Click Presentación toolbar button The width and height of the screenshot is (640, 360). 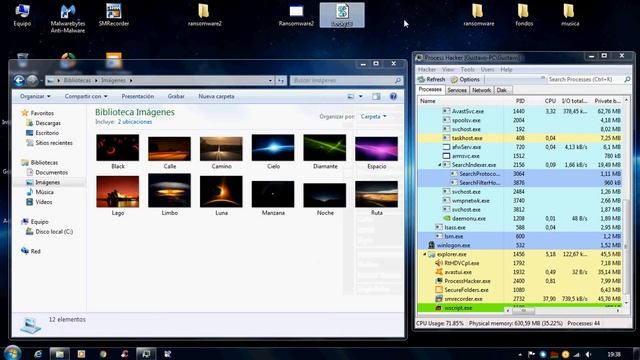click(x=138, y=96)
